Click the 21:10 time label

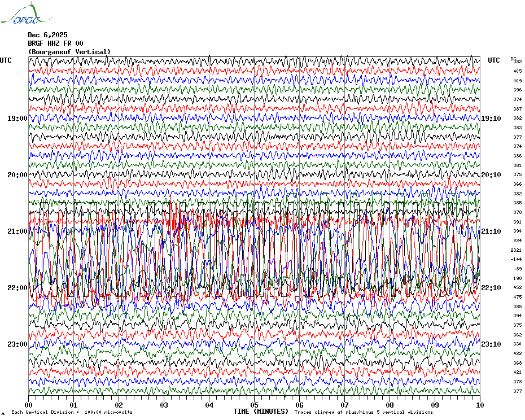click(x=491, y=231)
